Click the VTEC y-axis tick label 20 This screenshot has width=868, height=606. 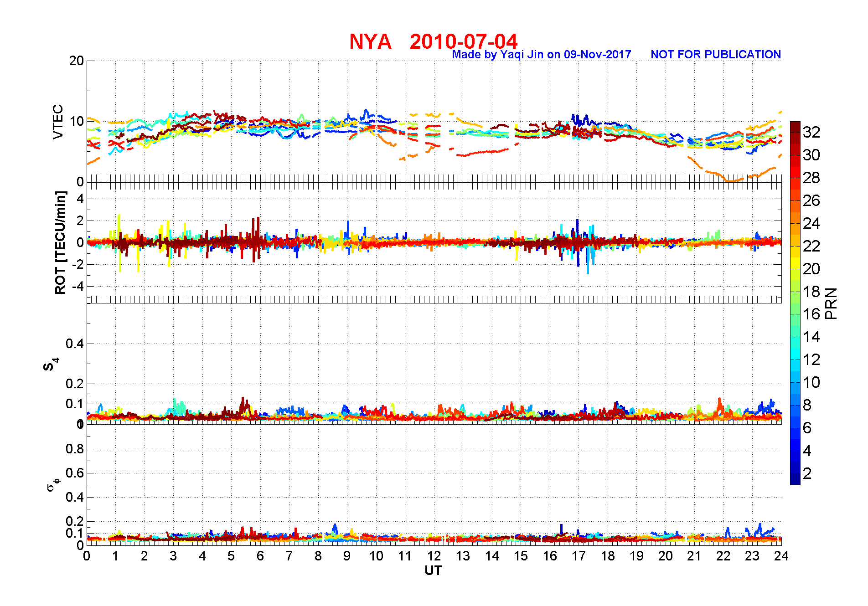[77, 61]
